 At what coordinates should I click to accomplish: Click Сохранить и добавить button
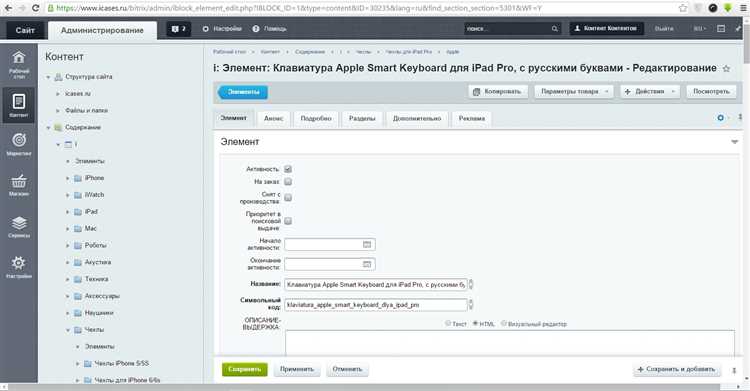(x=677, y=369)
